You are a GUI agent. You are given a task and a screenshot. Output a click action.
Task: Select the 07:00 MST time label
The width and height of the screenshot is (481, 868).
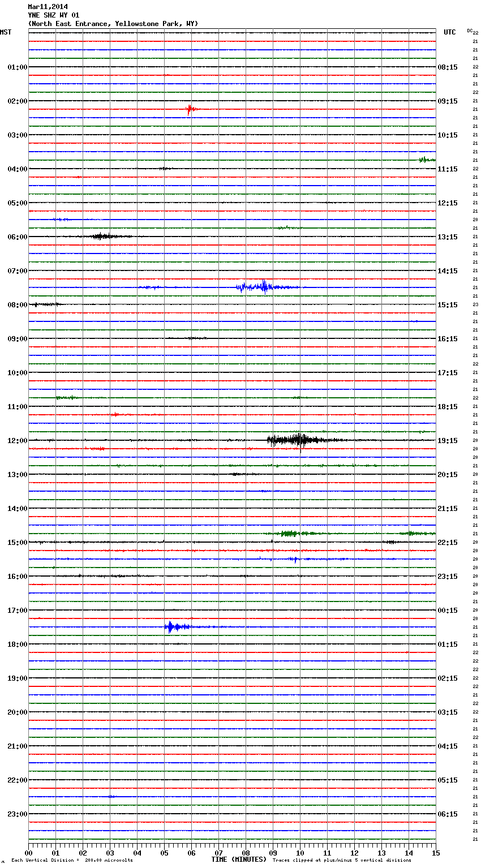pyautogui.click(x=17, y=270)
